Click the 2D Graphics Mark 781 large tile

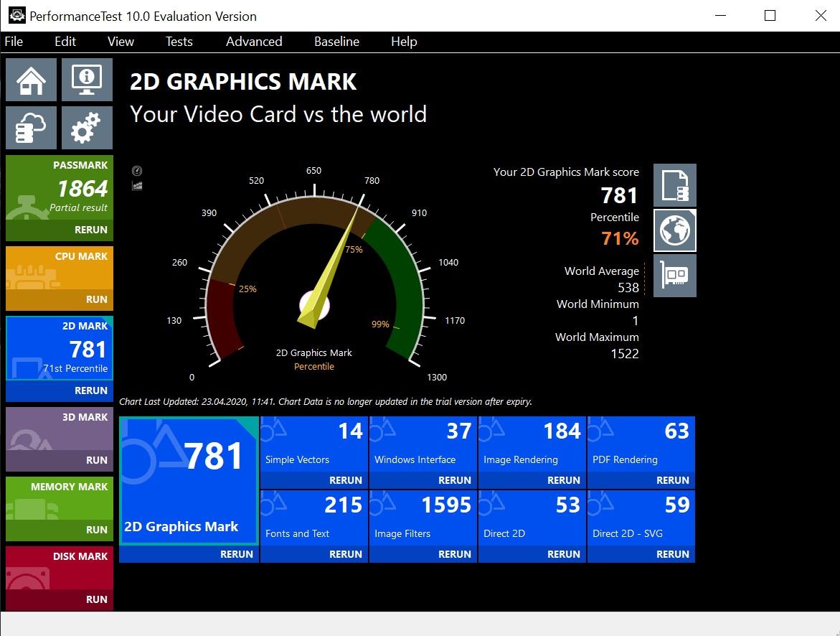tap(189, 481)
